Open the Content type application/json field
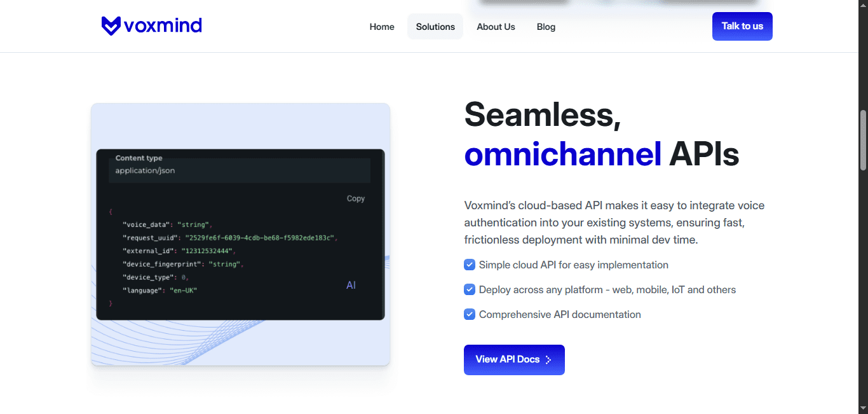 (239, 170)
